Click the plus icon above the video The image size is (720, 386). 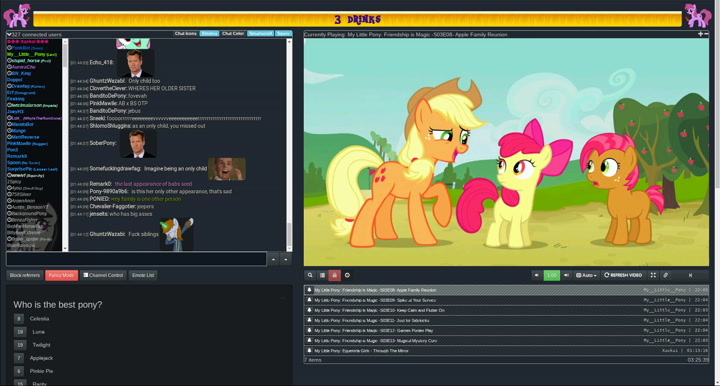point(700,34)
